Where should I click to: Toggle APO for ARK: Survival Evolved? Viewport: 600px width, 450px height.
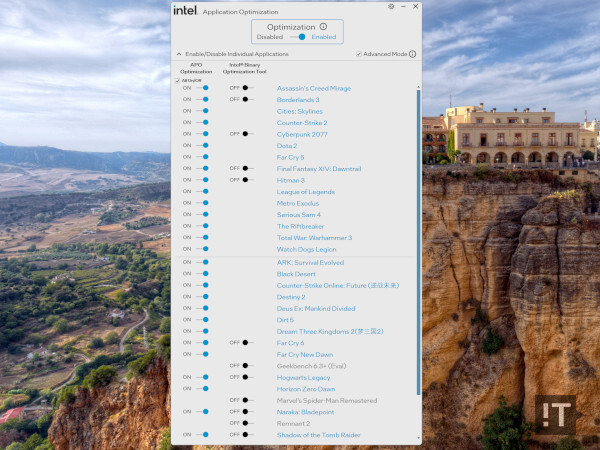[202, 262]
